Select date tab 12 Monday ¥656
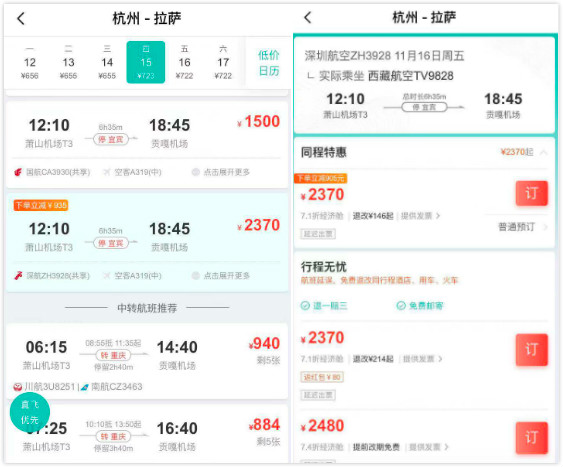 point(30,62)
